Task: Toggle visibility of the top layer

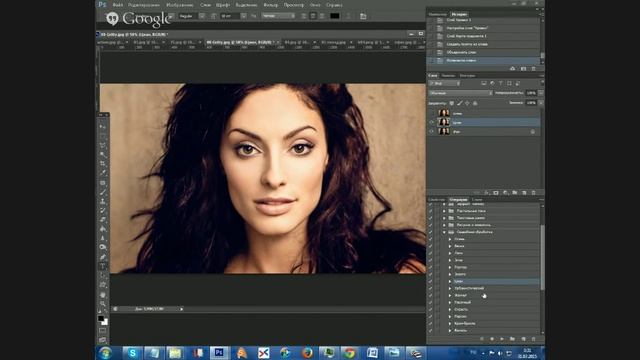Action: click(432, 113)
